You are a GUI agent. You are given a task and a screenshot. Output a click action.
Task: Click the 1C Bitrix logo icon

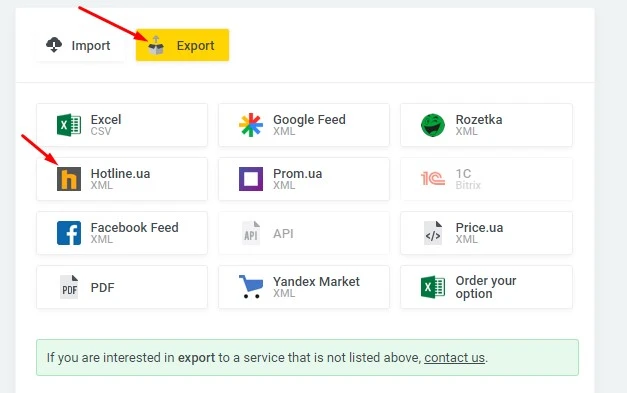[433, 178]
